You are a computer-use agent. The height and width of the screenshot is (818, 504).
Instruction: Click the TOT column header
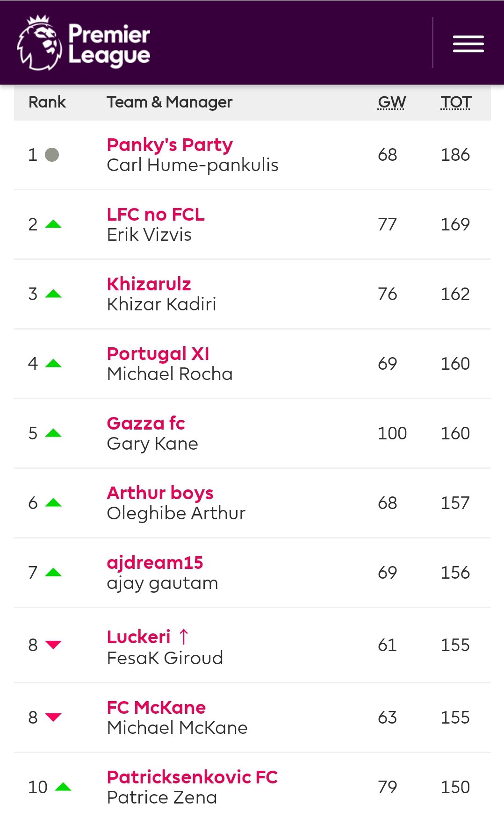(x=456, y=102)
